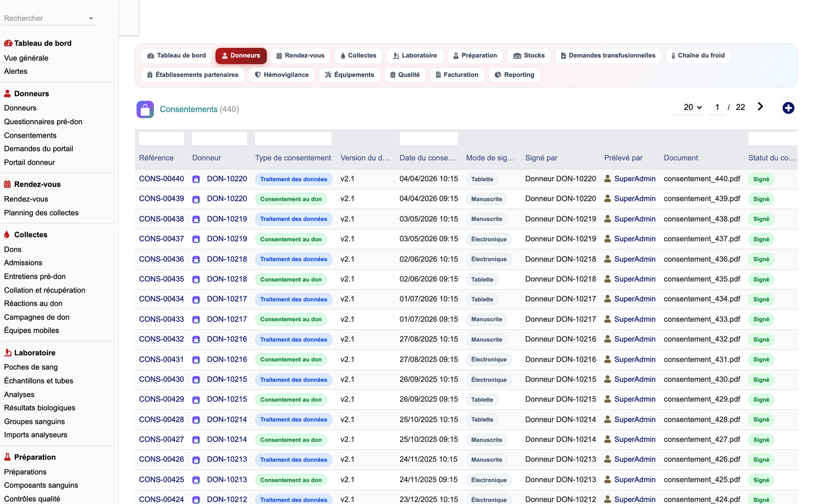
Task: Click consentement_429.pdf document cell
Action: [x=702, y=399]
